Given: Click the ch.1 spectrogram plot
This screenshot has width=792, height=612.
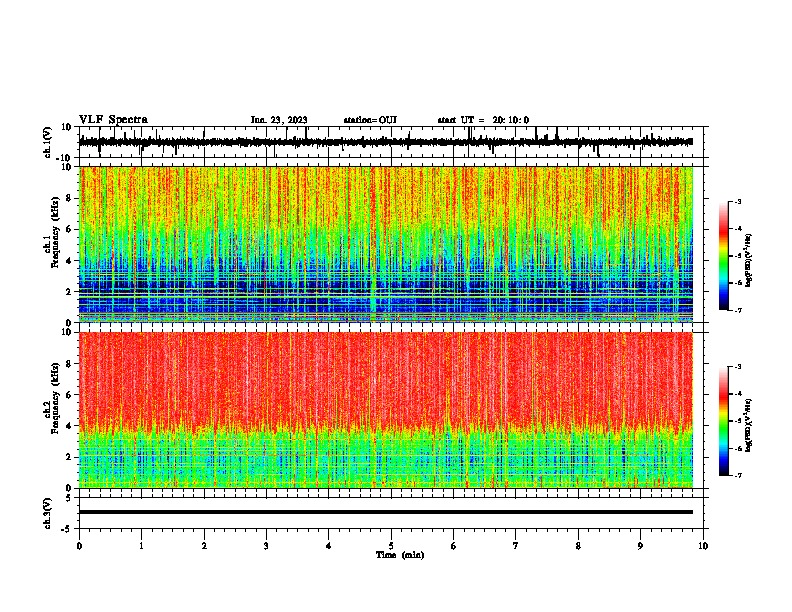Looking at the screenshot, I should (x=386, y=244).
